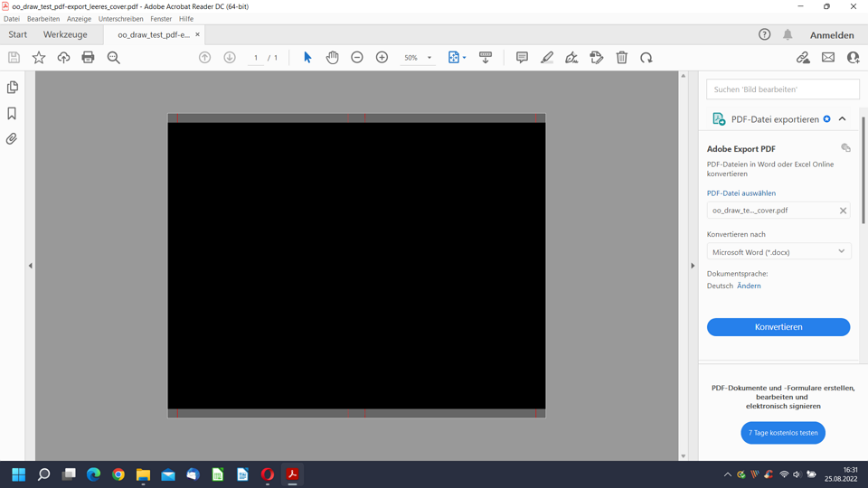The image size is (868, 488).
Task: Open the Add comment tool
Action: tap(522, 58)
